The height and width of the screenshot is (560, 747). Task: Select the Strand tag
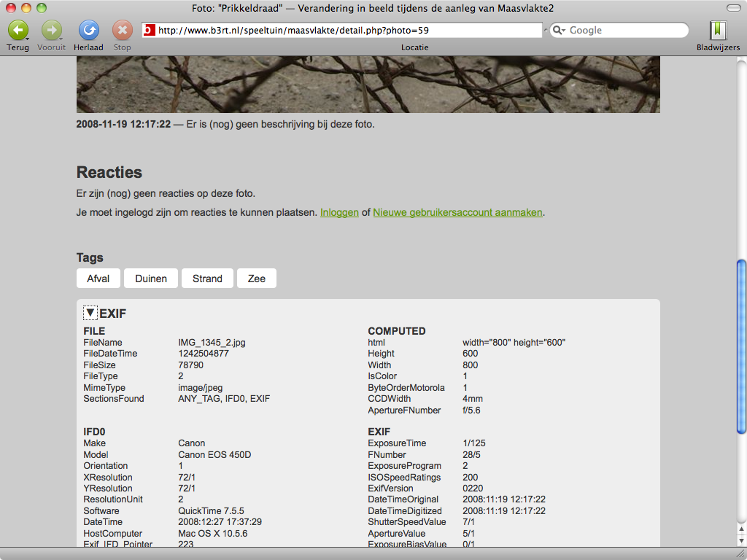tap(207, 279)
